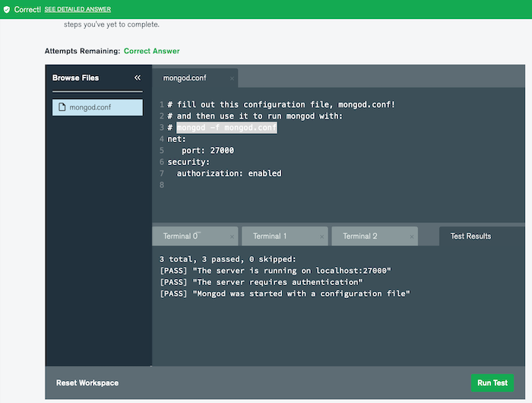532x403 pixels.
Task: Click the Run Test button
Action: pyautogui.click(x=492, y=383)
